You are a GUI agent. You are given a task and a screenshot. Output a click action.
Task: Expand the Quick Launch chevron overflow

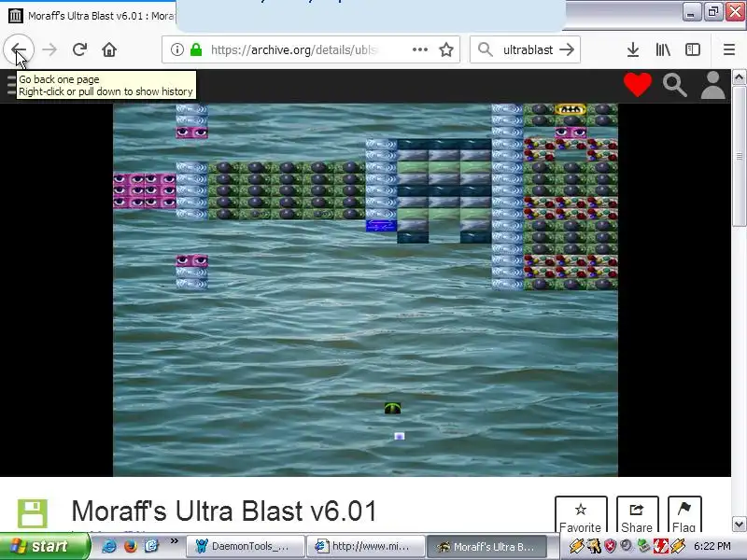(174, 541)
